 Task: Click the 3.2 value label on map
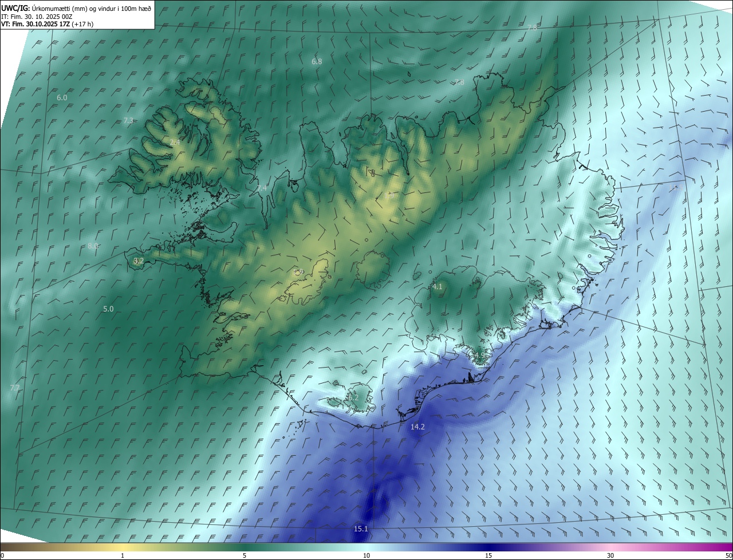[139, 261]
